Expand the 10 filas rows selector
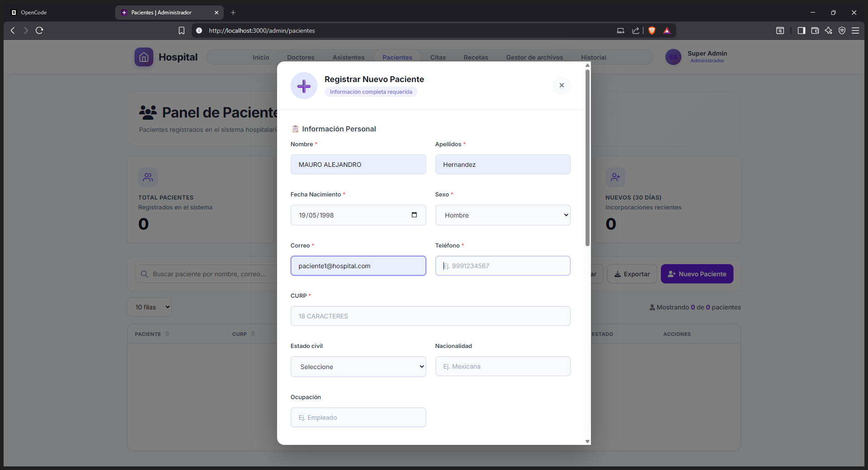The width and height of the screenshot is (868, 470). click(x=149, y=307)
